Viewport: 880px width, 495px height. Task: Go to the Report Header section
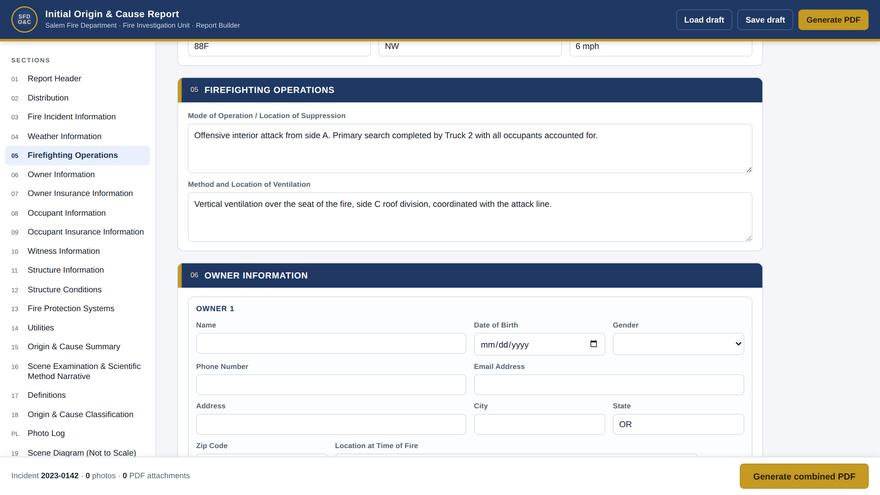click(x=77, y=79)
